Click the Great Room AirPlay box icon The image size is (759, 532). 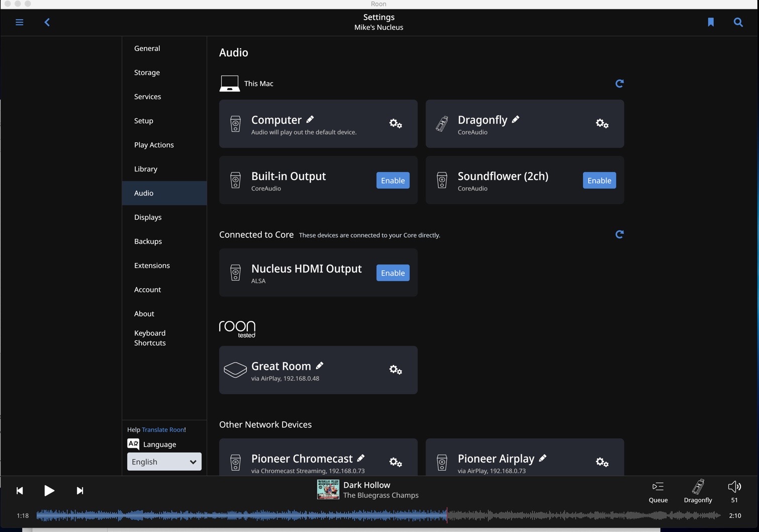(x=235, y=370)
